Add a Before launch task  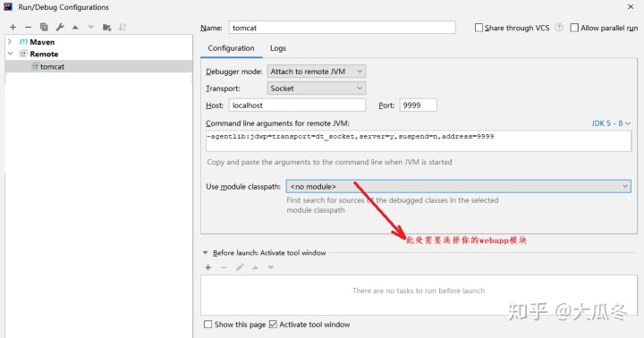tap(208, 267)
